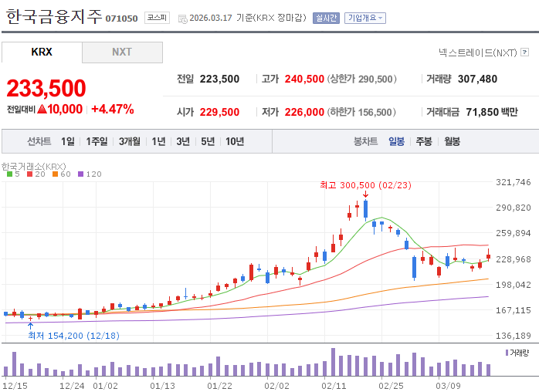
Task: Click the +4.47% change rate
Action: (x=113, y=110)
